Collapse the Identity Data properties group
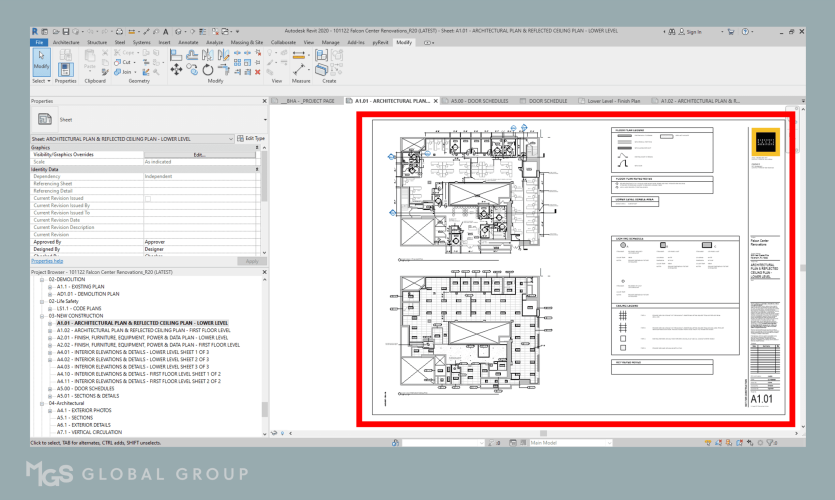This screenshot has height=500, width=835. 256,169
